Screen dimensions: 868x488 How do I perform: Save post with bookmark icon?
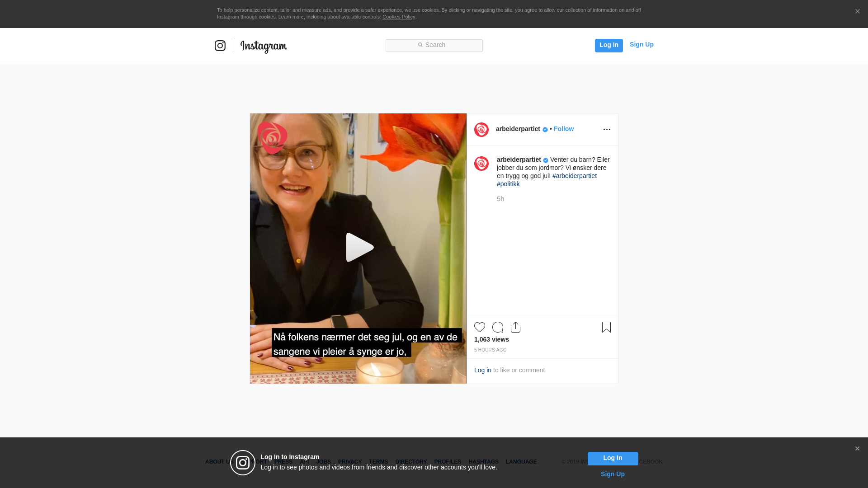(x=606, y=327)
